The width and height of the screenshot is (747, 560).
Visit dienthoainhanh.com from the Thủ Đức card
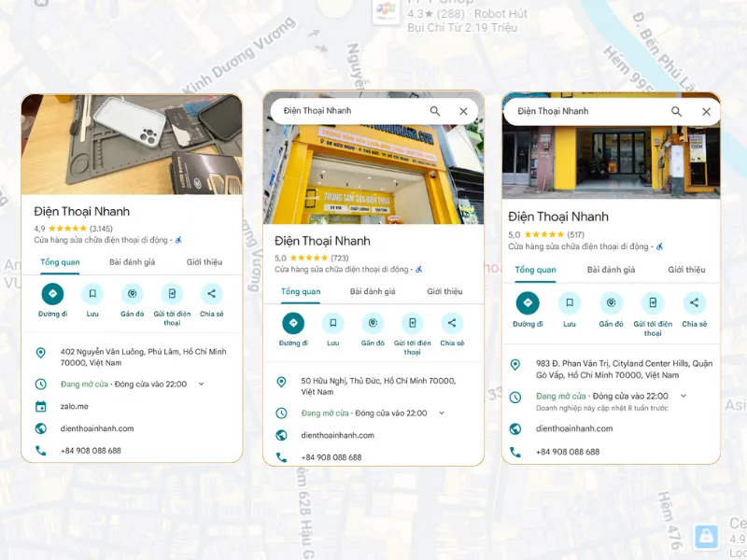point(338,435)
